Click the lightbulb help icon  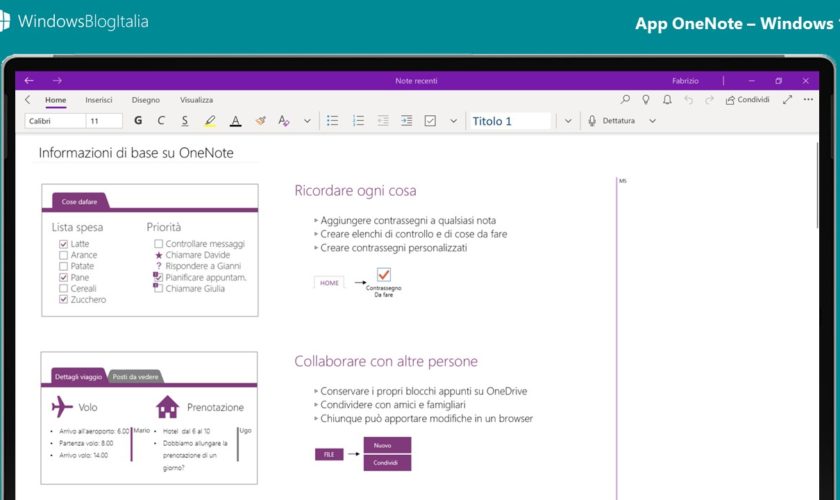point(646,100)
